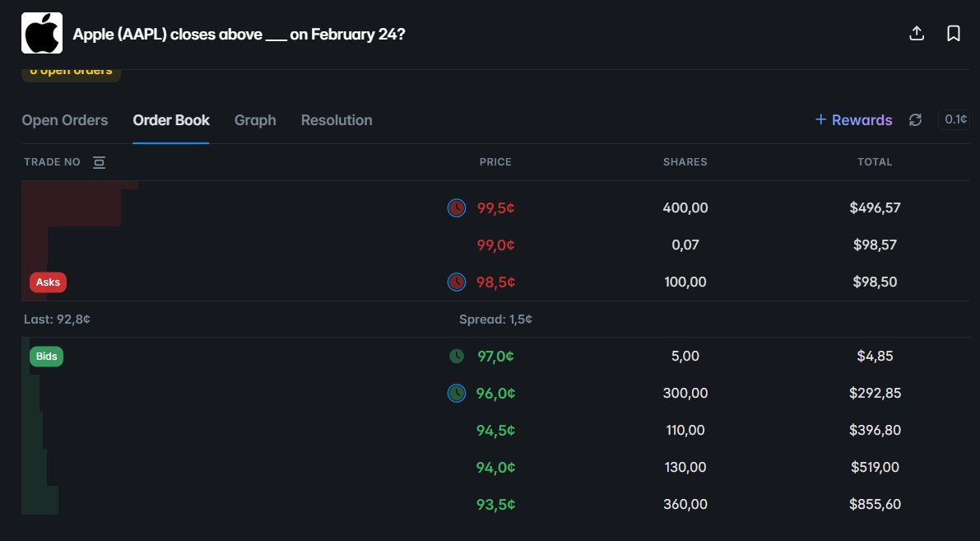The width and height of the screenshot is (980, 541).
Task: Click the $496,57 total
Action: click(875, 208)
